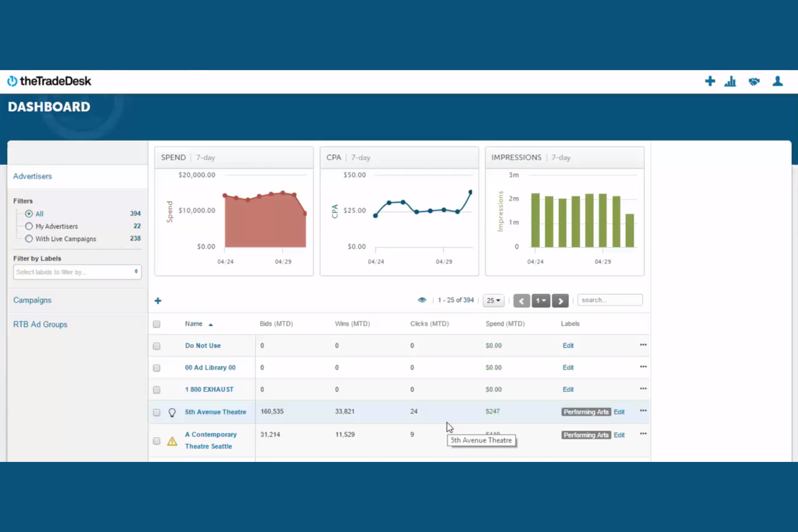
Task: Click theTradeDesk logo
Action: pyautogui.click(x=49, y=81)
